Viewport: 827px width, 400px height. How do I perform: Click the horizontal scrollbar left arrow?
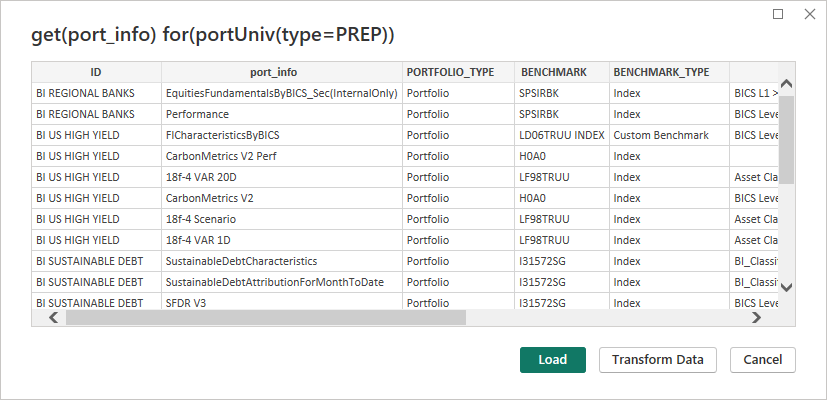pos(54,317)
